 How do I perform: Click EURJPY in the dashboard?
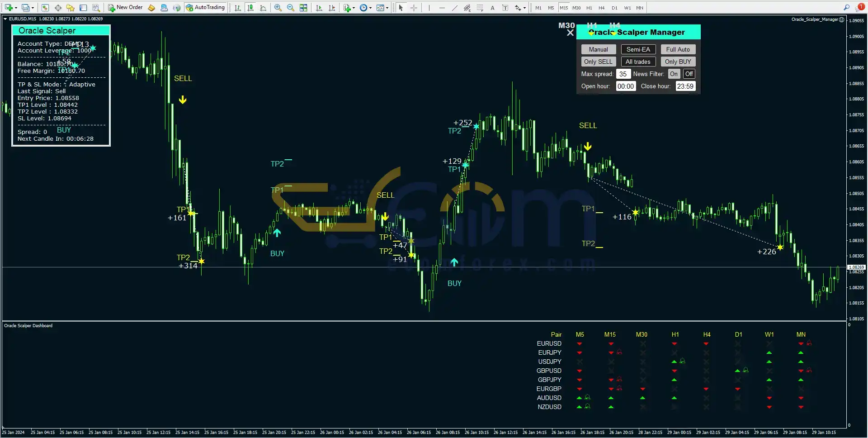[549, 352]
